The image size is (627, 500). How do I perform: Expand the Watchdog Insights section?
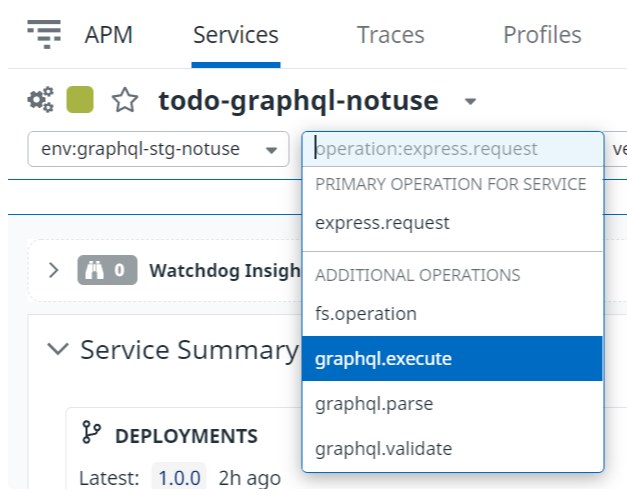54,270
